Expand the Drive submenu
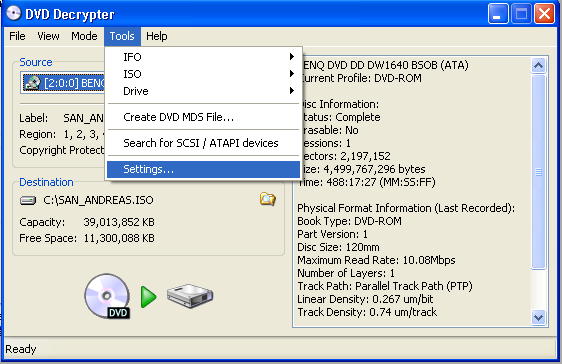 (203, 91)
